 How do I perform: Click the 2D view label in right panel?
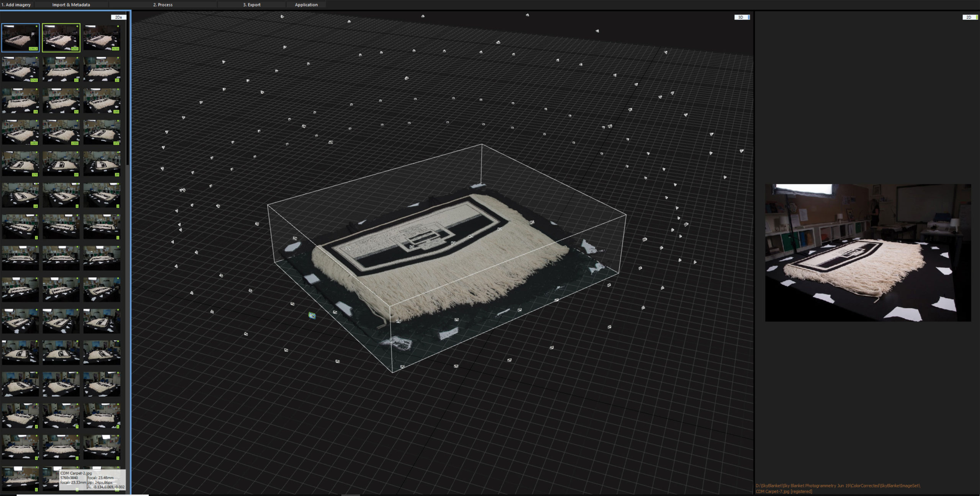coord(970,17)
